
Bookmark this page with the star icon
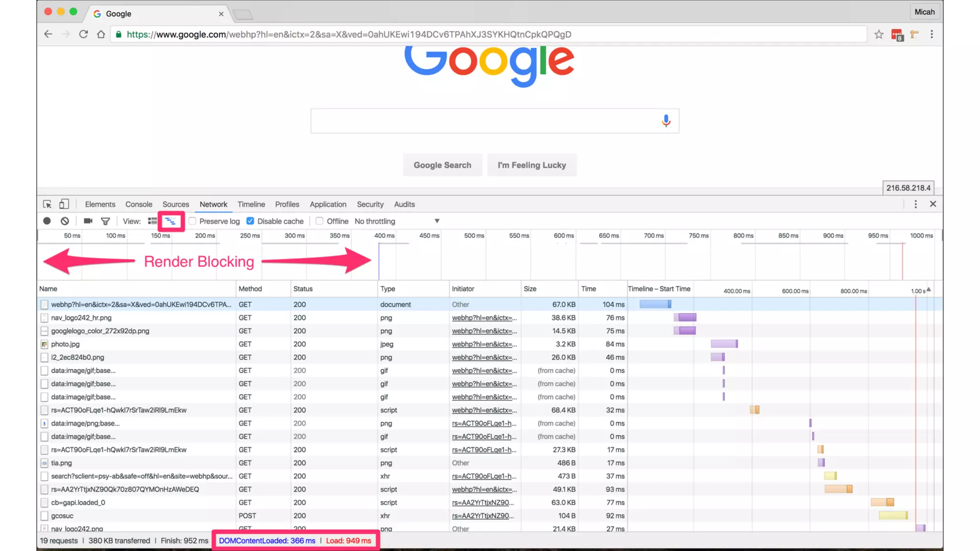pyautogui.click(x=879, y=34)
